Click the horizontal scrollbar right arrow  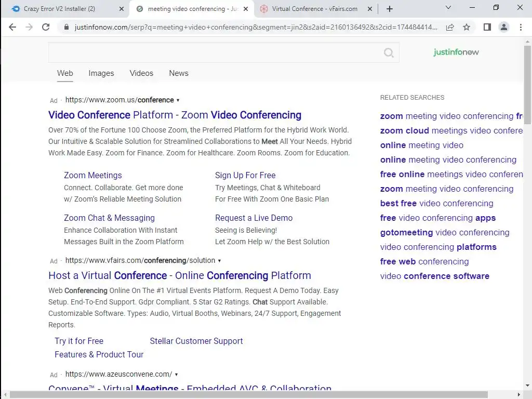[x=520, y=395]
